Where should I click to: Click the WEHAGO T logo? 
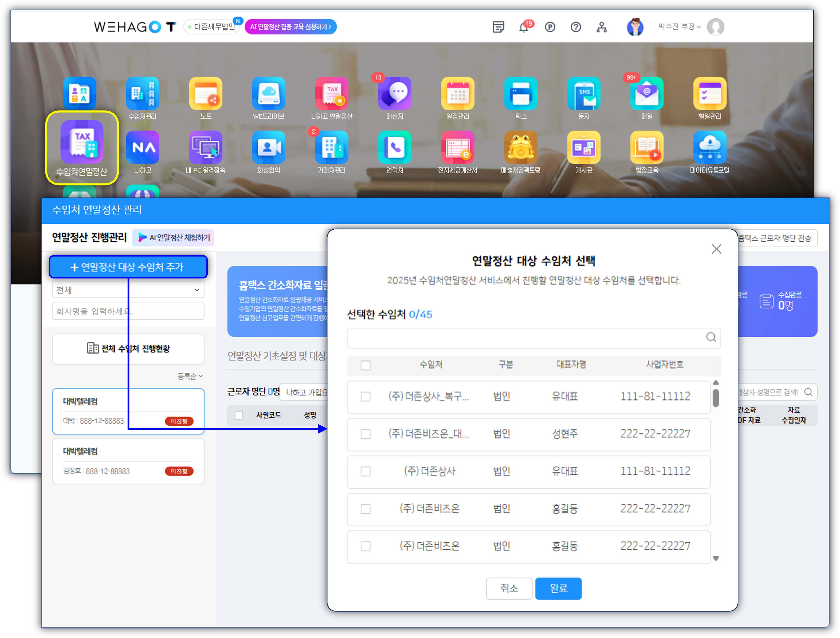[135, 27]
